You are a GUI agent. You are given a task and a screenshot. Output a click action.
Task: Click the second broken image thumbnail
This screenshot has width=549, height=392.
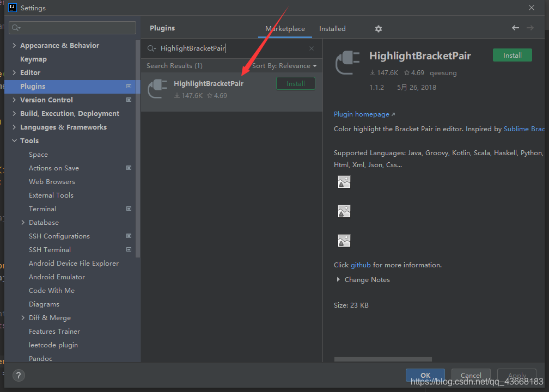pos(344,211)
